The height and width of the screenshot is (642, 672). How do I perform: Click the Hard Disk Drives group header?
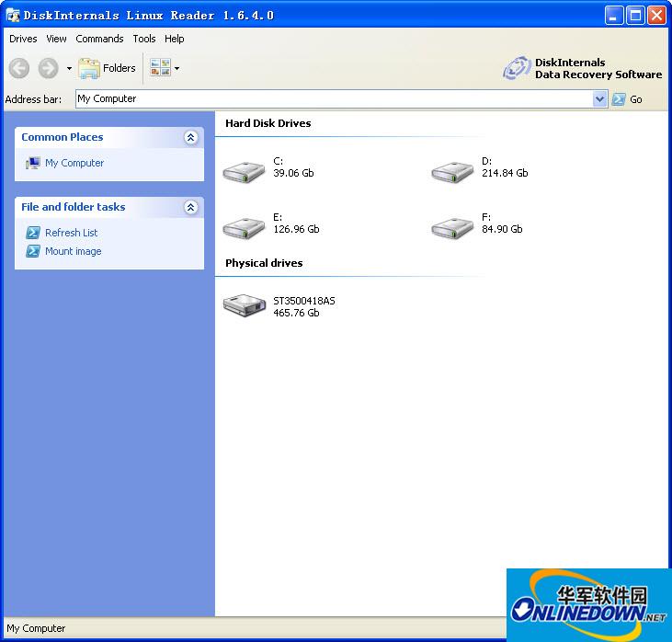point(268,123)
